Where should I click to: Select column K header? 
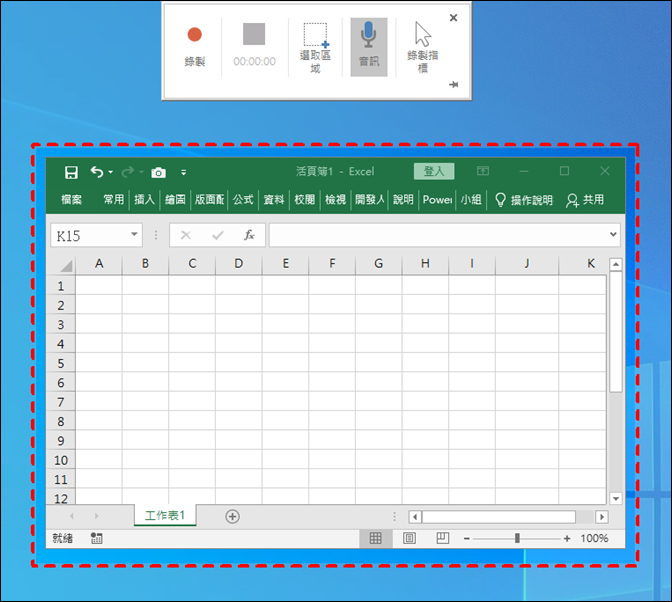pos(583,264)
